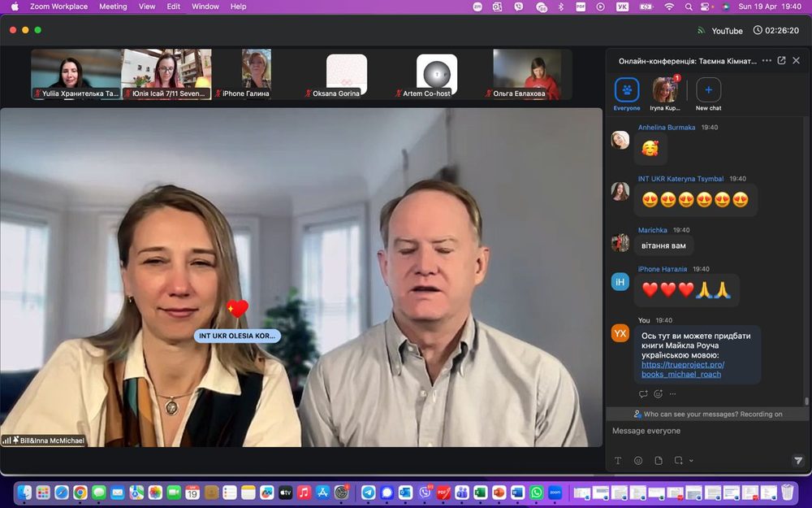The image size is (812, 508).
Task: Open the text formatting tool in chat
Action: 618,460
